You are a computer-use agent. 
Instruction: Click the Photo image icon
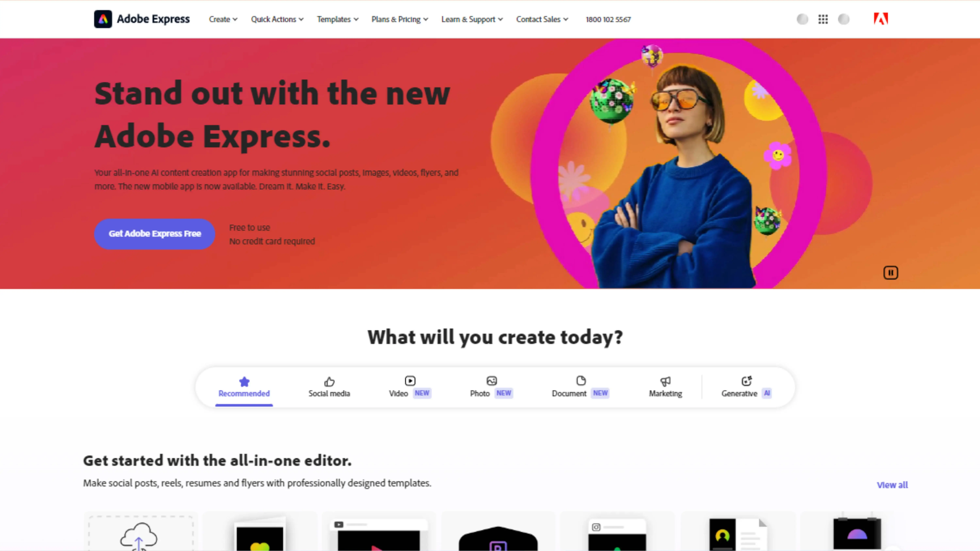[x=491, y=381]
